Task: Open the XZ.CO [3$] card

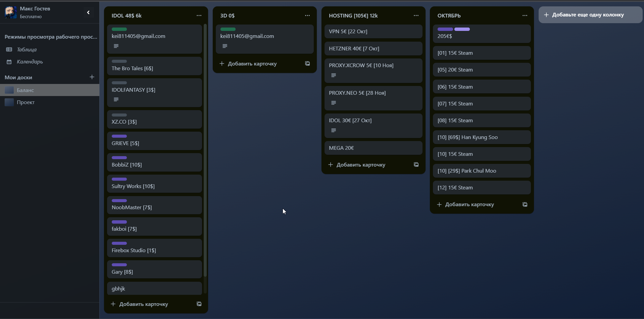Action: click(x=154, y=119)
